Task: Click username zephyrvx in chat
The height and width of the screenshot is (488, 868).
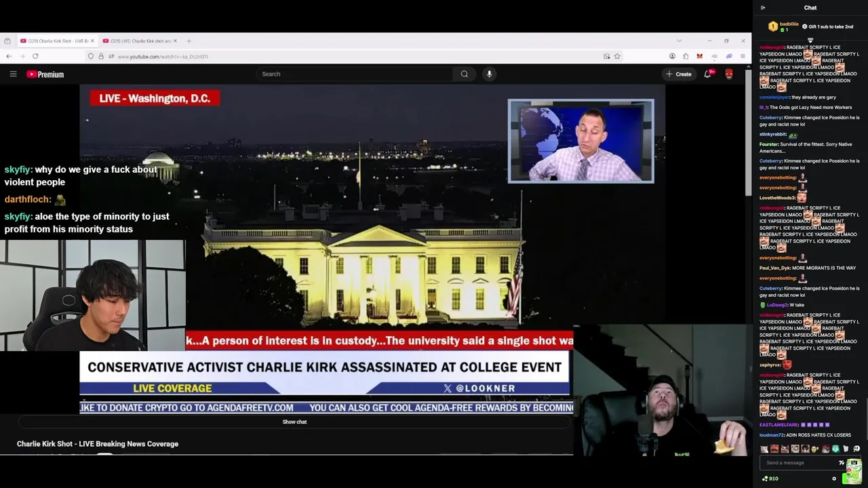Action: click(x=770, y=365)
